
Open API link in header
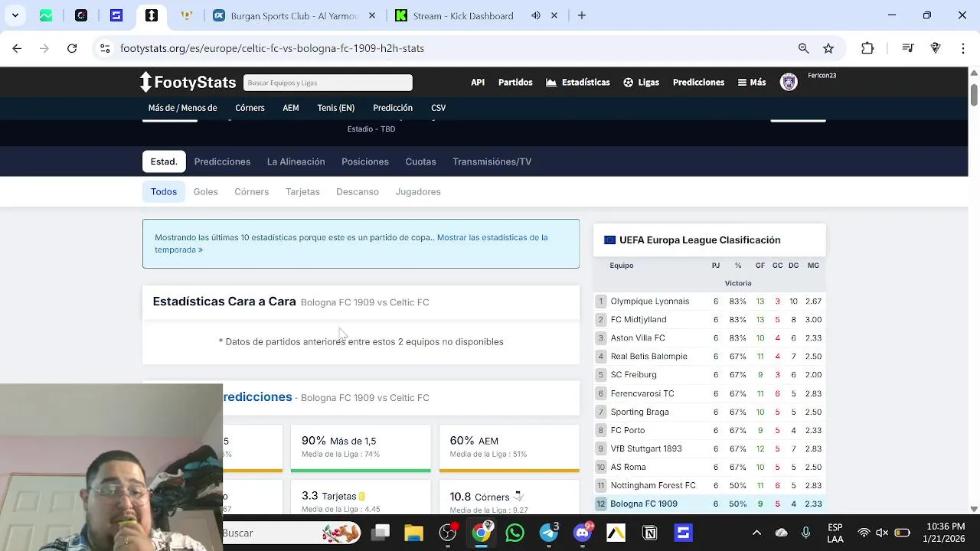pyautogui.click(x=478, y=82)
